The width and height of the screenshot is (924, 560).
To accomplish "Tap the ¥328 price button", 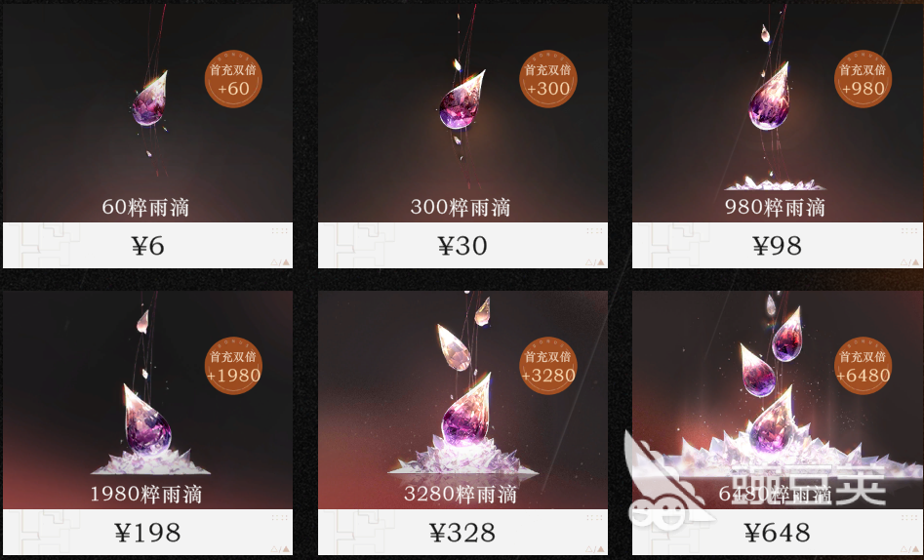I will coord(462,533).
